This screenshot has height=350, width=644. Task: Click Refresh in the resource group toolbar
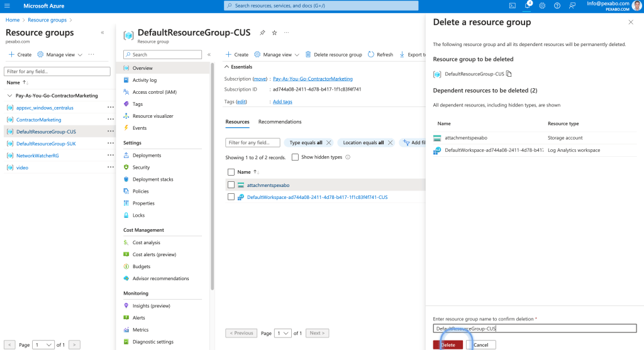pos(380,54)
